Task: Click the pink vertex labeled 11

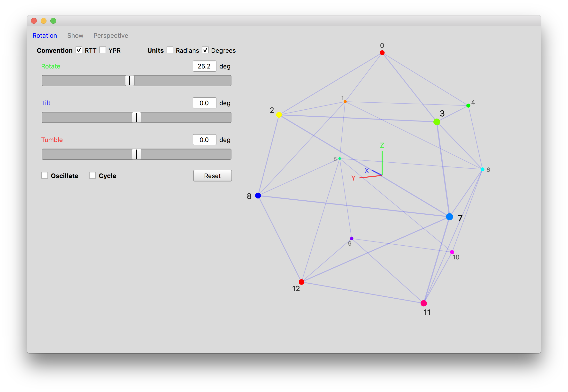Action: pos(423,303)
